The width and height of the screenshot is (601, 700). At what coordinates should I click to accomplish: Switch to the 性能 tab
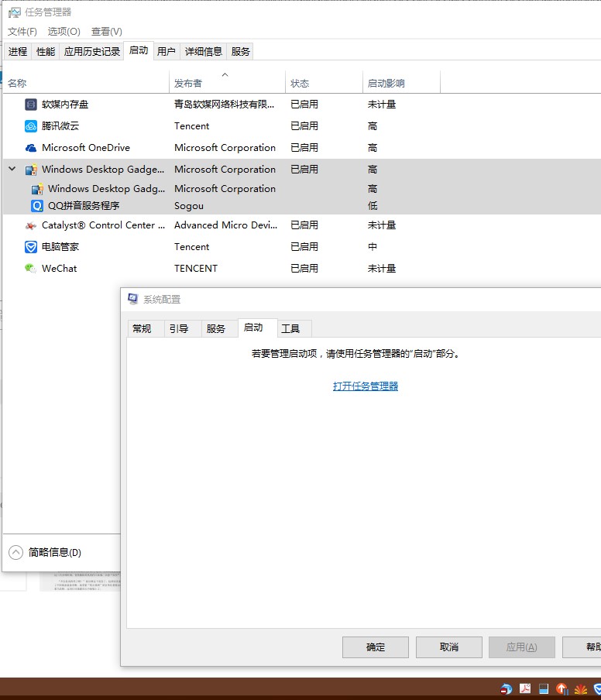click(46, 52)
